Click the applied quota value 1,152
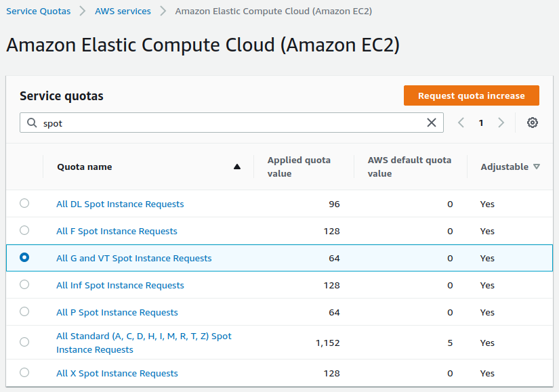The image size is (559, 392). (x=328, y=343)
